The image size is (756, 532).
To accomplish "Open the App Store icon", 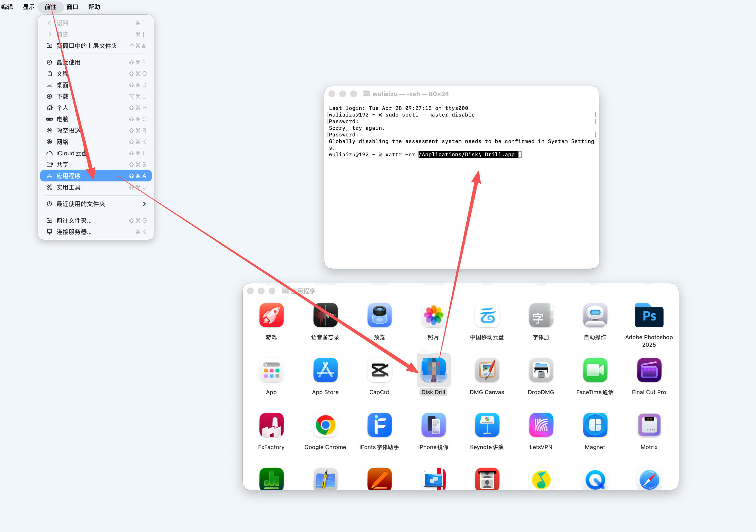I will pyautogui.click(x=325, y=370).
